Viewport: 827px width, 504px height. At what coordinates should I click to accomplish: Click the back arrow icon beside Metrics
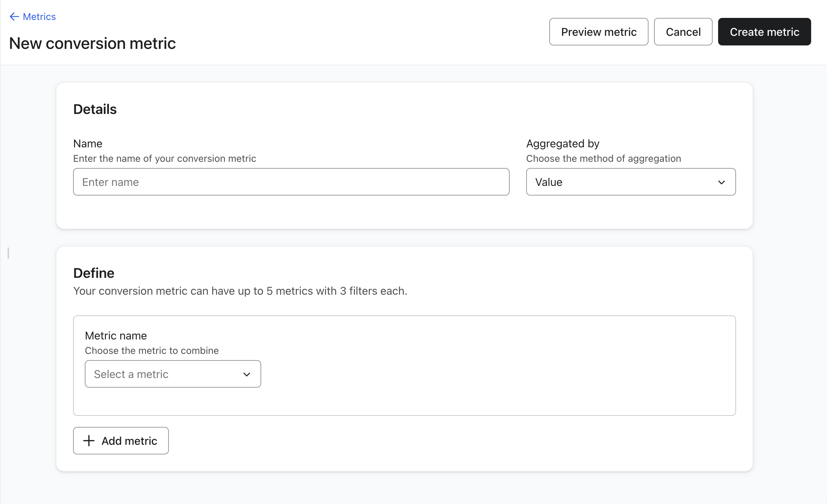coord(14,17)
